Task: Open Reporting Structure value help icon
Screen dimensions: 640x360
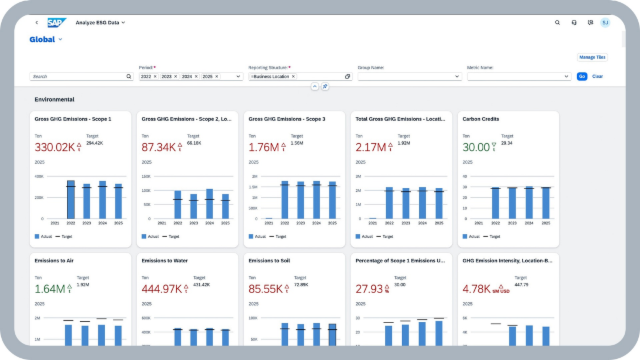Action: pyautogui.click(x=347, y=76)
